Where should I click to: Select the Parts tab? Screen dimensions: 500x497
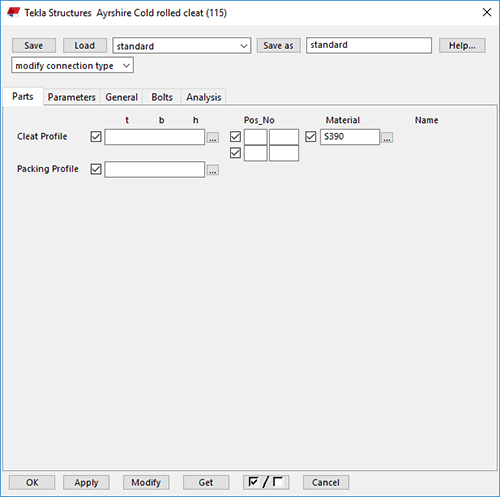[x=23, y=97]
